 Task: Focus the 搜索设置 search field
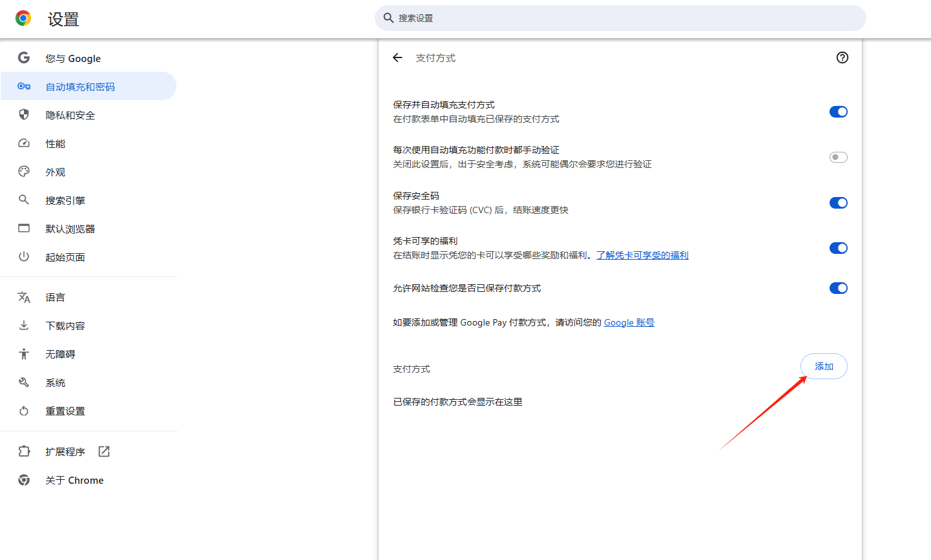pos(620,18)
